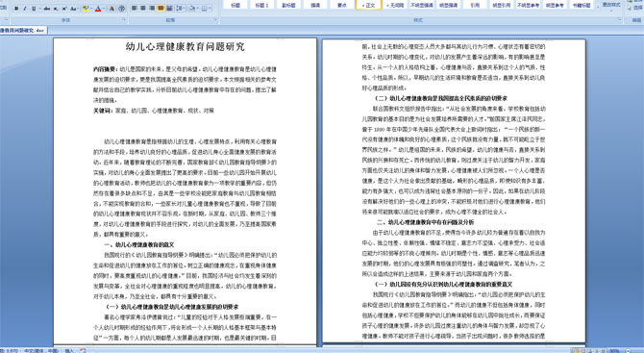Viewport: 644px width, 353px height.
Task: Toggle Italic formatting
Action: tap(25, 9)
